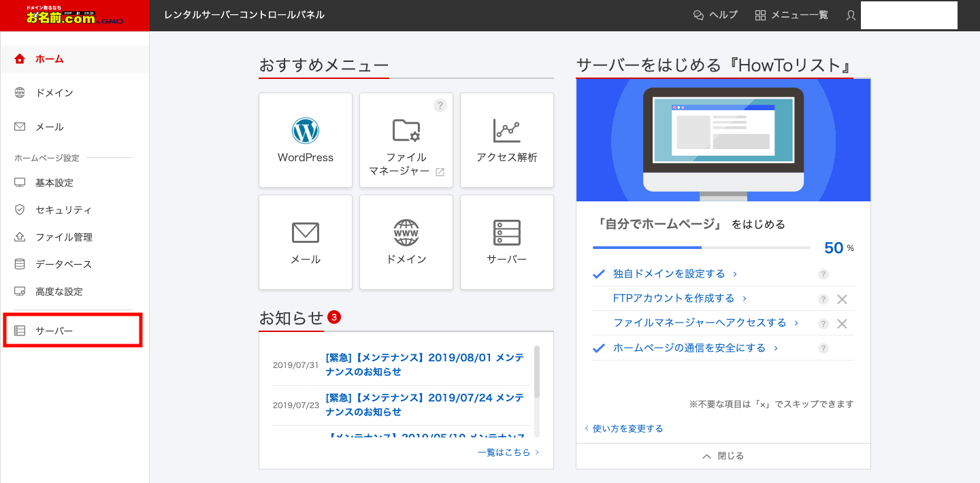Skip the File Manager access step
The image size is (980, 483).
842,324
